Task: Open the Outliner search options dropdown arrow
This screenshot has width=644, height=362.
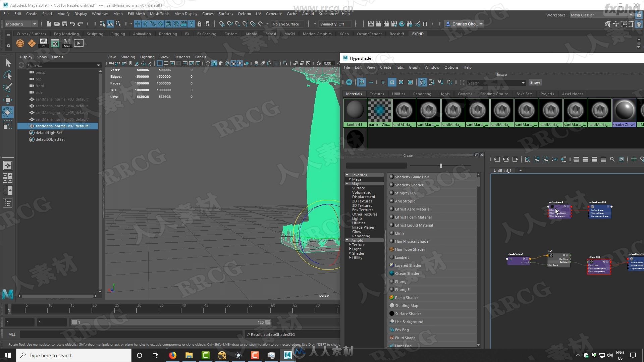Action: click(x=98, y=65)
